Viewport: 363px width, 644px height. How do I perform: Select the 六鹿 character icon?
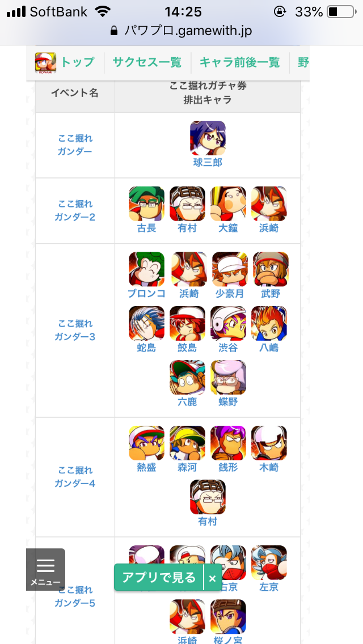pyautogui.click(x=188, y=378)
